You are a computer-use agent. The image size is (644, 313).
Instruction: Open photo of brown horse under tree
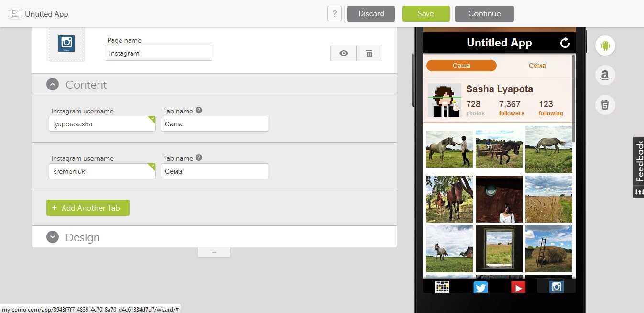(x=449, y=199)
